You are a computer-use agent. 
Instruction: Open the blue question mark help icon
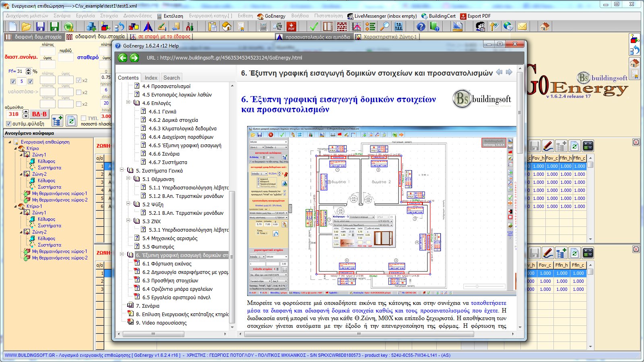(x=421, y=27)
